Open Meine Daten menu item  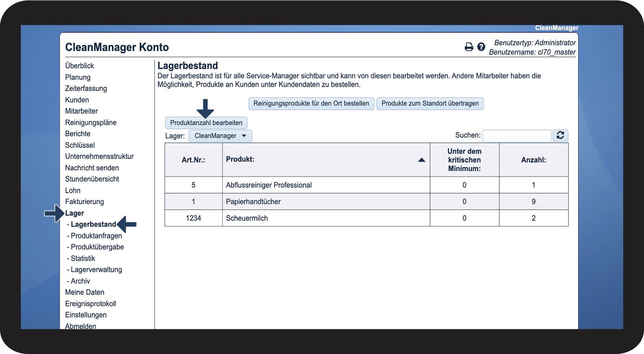point(85,292)
